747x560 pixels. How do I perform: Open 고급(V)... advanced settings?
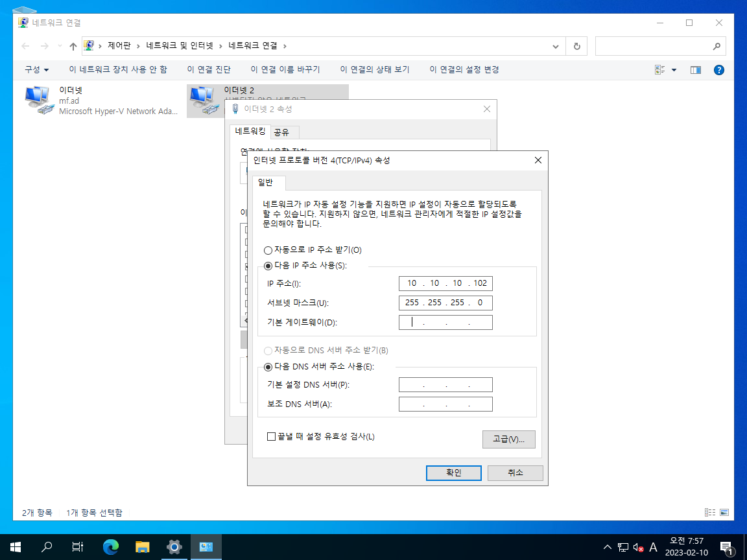pos(508,439)
